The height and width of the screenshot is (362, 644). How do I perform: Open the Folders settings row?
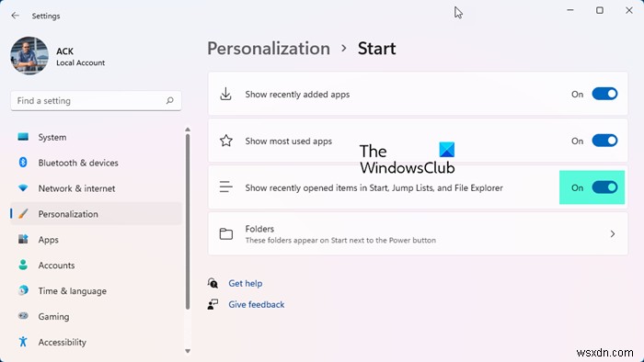pyautogui.click(x=418, y=234)
